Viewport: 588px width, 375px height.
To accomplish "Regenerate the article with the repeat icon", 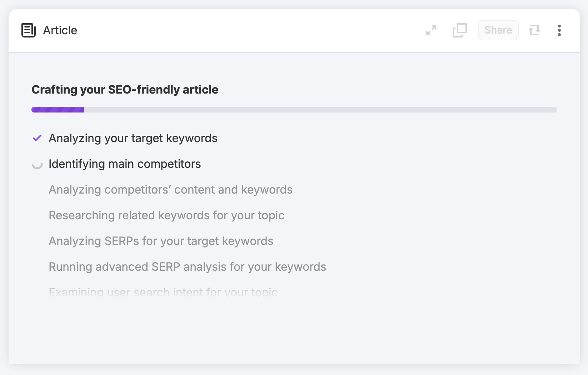I will tap(534, 30).
